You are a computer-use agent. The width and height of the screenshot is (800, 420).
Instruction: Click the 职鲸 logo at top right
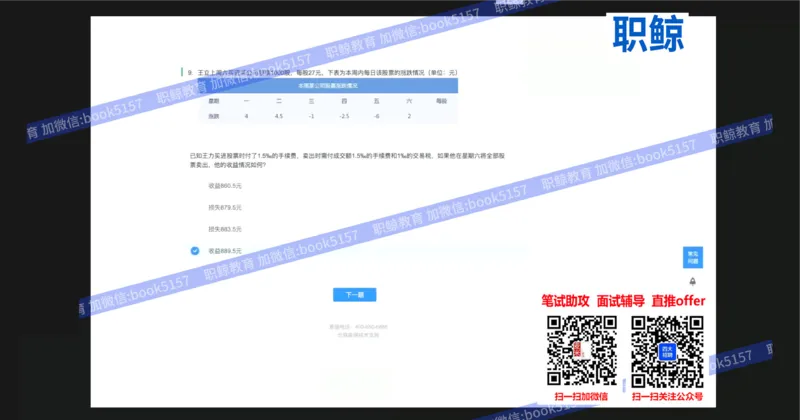[x=648, y=34]
